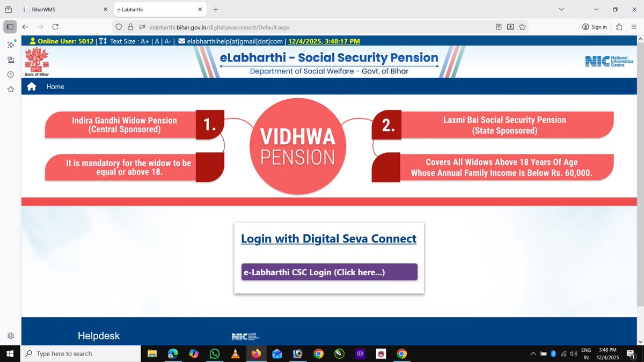Click the elabharthihelp email address
Screen dimensions: 644x362
[235, 41]
